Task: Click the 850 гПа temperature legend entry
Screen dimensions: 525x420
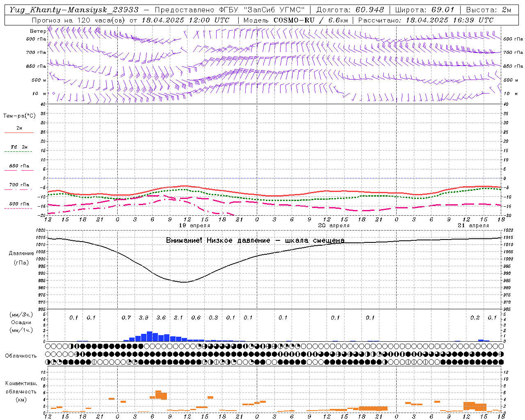Action: 19,166
